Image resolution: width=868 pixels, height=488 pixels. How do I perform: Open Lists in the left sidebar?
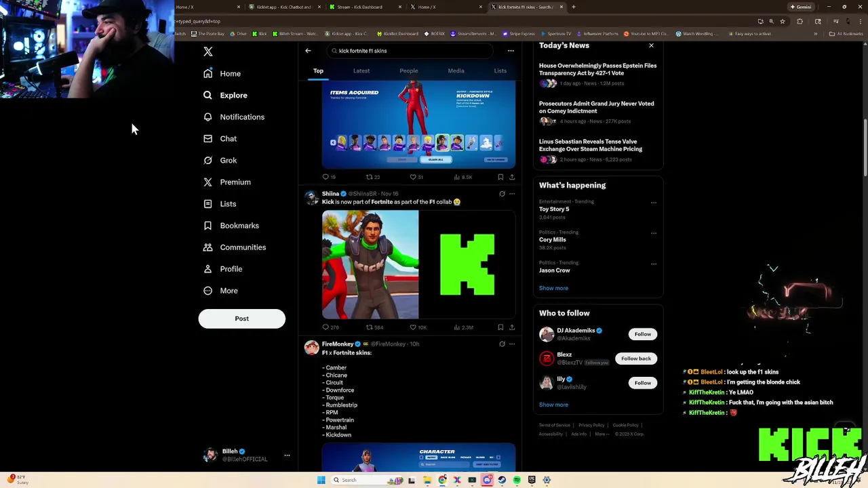coord(220,203)
